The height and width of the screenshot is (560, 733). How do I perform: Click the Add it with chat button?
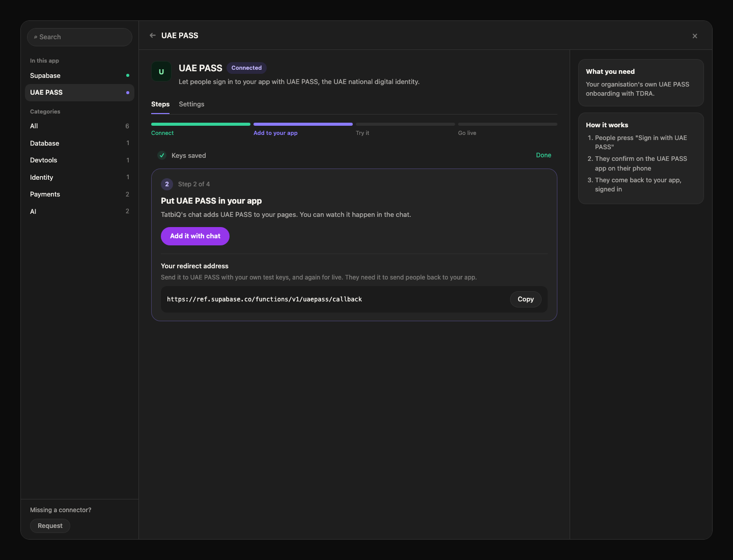click(x=195, y=236)
